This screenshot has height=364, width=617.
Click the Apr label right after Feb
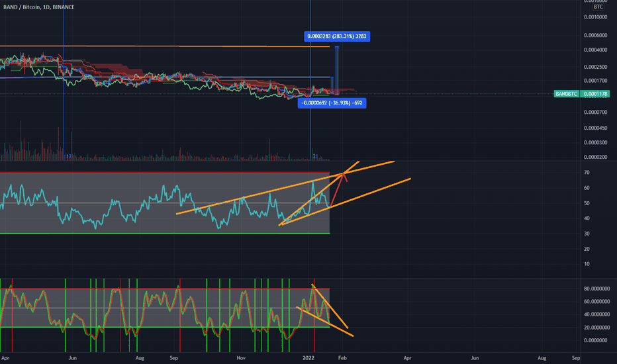coord(407,358)
